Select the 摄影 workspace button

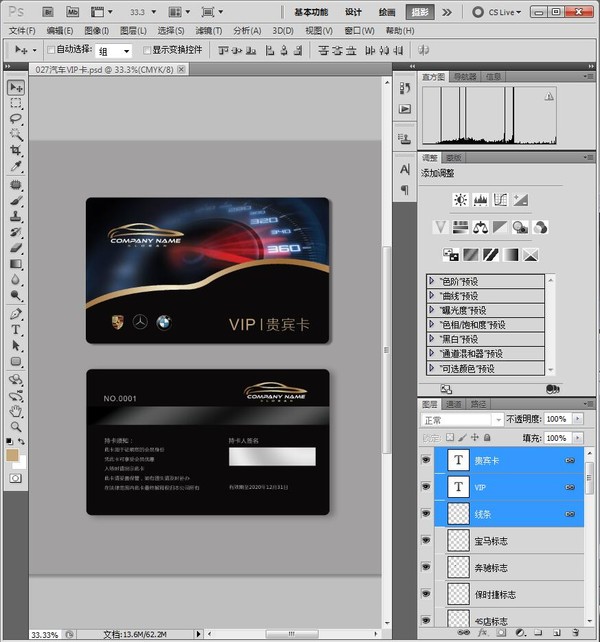(x=420, y=12)
